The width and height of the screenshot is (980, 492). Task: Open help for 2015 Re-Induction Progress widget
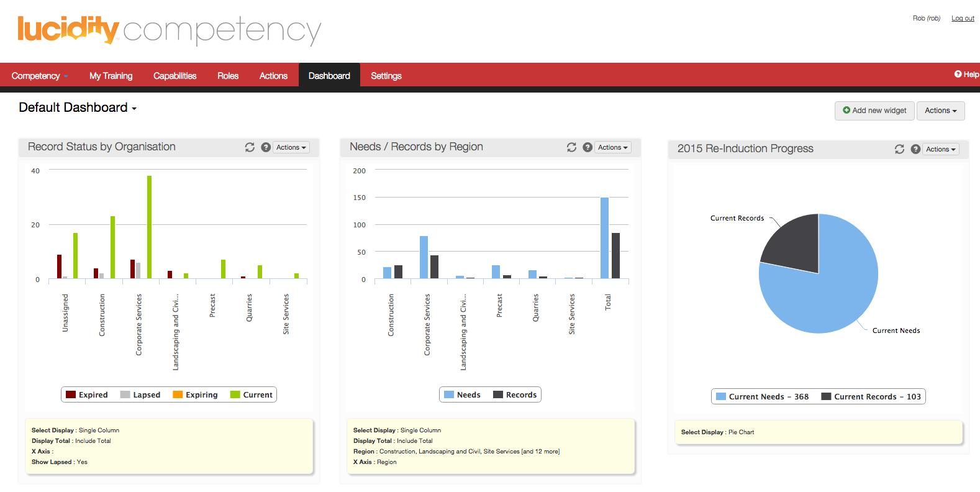pos(915,149)
